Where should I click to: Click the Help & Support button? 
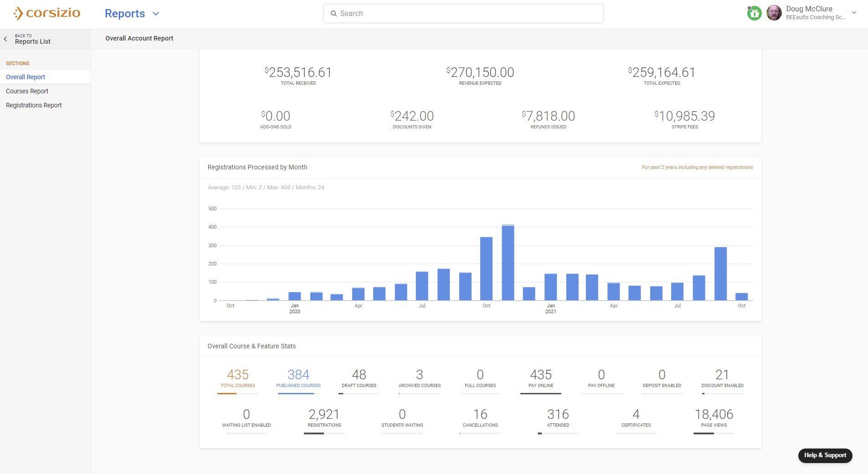point(825,455)
